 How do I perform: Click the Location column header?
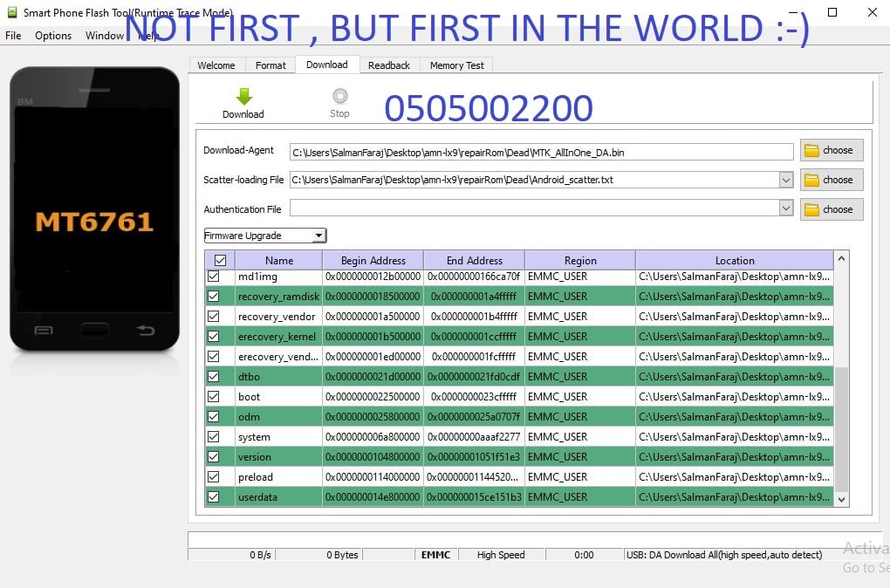tap(735, 261)
